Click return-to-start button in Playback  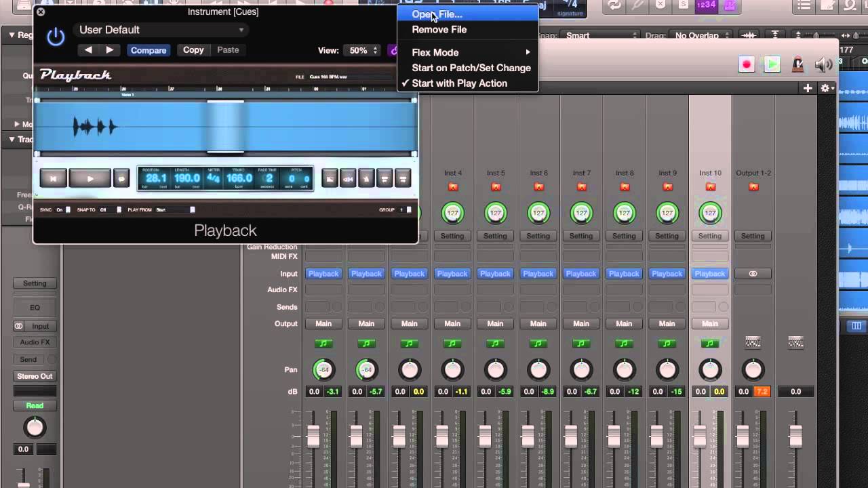[53, 178]
